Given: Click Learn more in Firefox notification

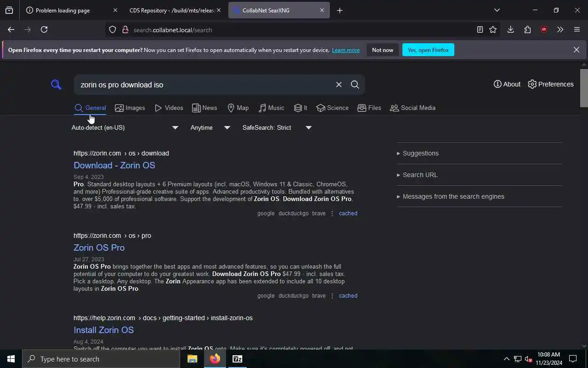Looking at the screenshot, I should tap(346, 50).
